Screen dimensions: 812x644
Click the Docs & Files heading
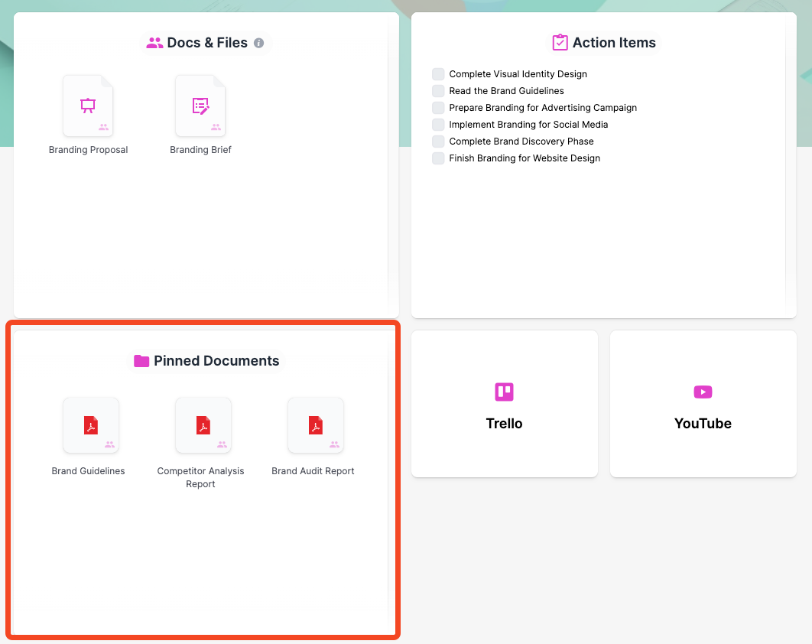[x=207, y=43]
